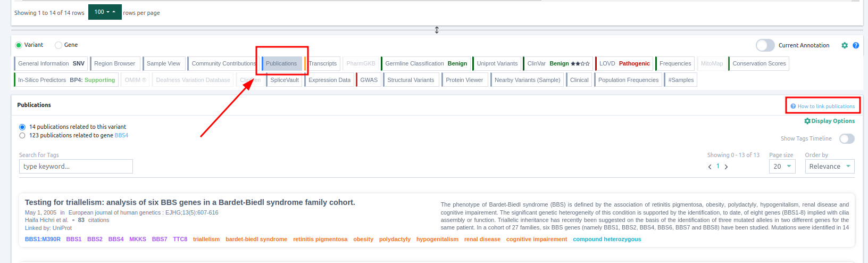Image resolution: width=868 pixels, height=263 pixels.
Task: Toggle the Current Annotation switch
Action: [765, 45]
